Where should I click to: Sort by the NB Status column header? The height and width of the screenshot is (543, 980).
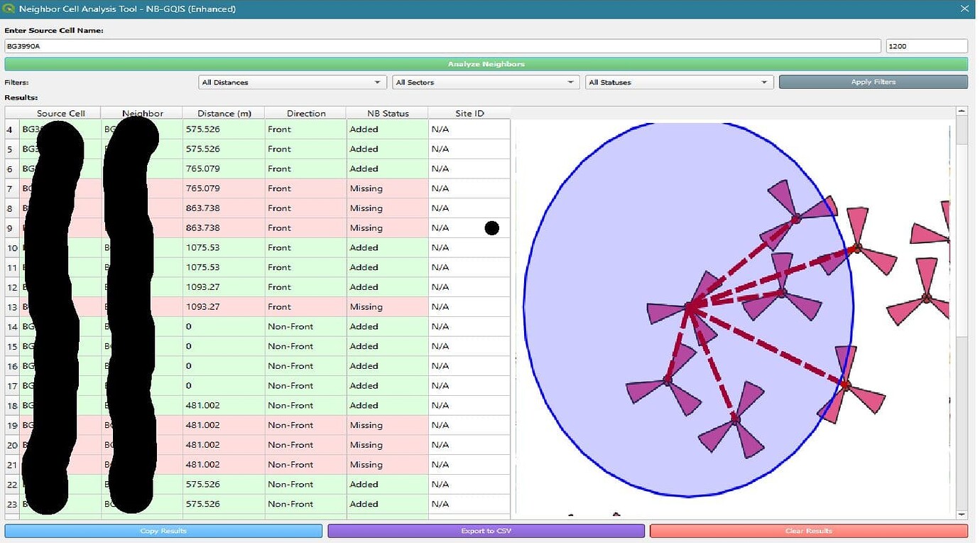(x=388, y=113)
